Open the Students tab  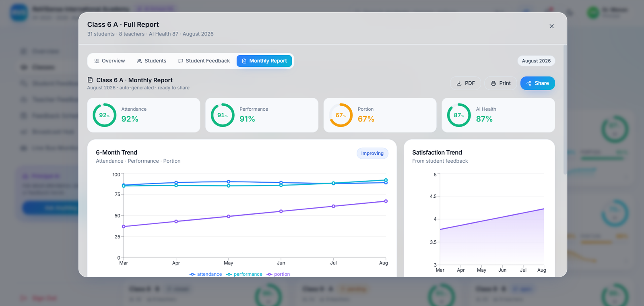click(x=151, y=61)
